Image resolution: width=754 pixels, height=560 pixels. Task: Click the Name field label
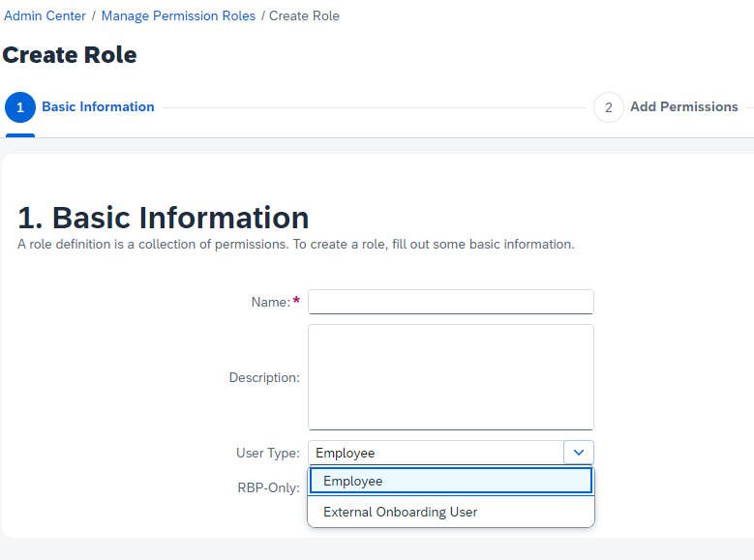(x=271, y=302)
